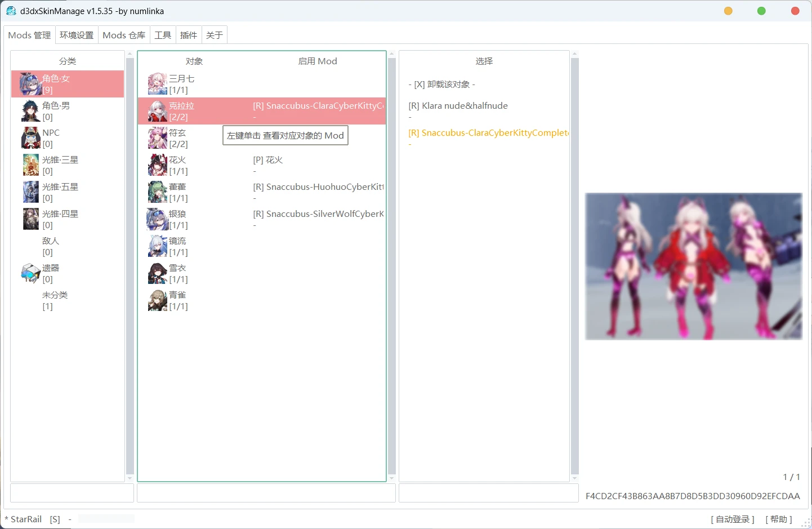
Task: Click the 光锥·四星 category icon
Action: pyautogui.click(x=30, y=219)
